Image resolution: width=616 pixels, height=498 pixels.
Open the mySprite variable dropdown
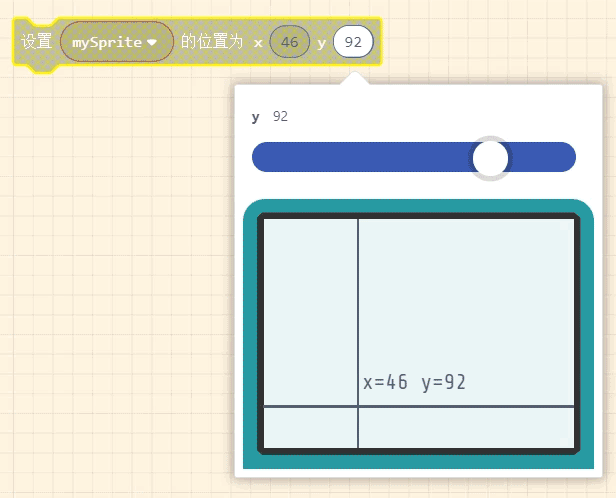pos(117,42)
